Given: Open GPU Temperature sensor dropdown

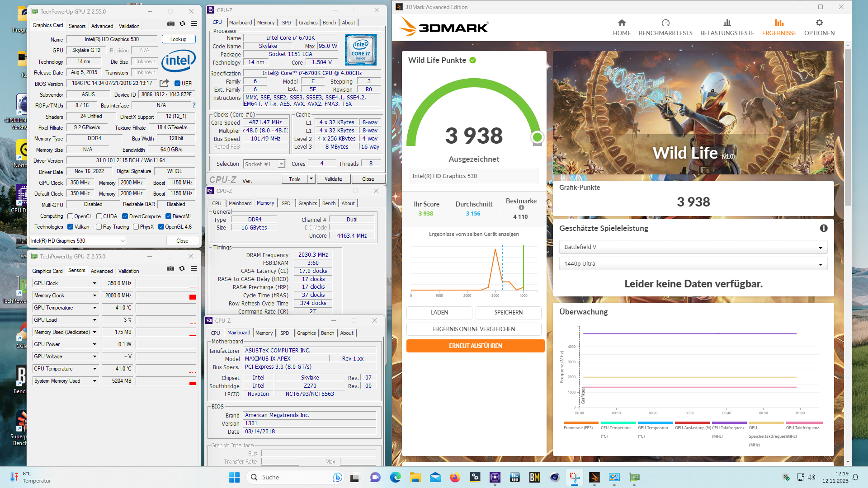Looking at the screenshot, I should point(94,308).
